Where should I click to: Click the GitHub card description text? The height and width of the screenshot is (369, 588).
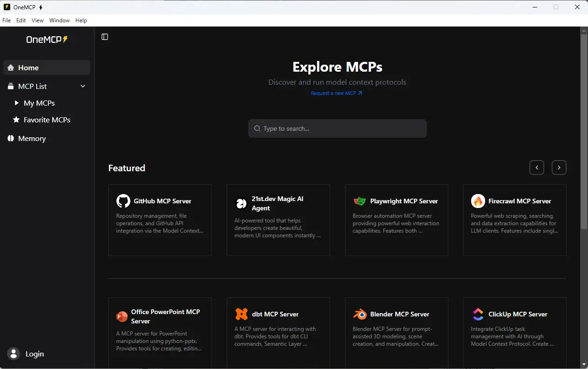point(160,223)
